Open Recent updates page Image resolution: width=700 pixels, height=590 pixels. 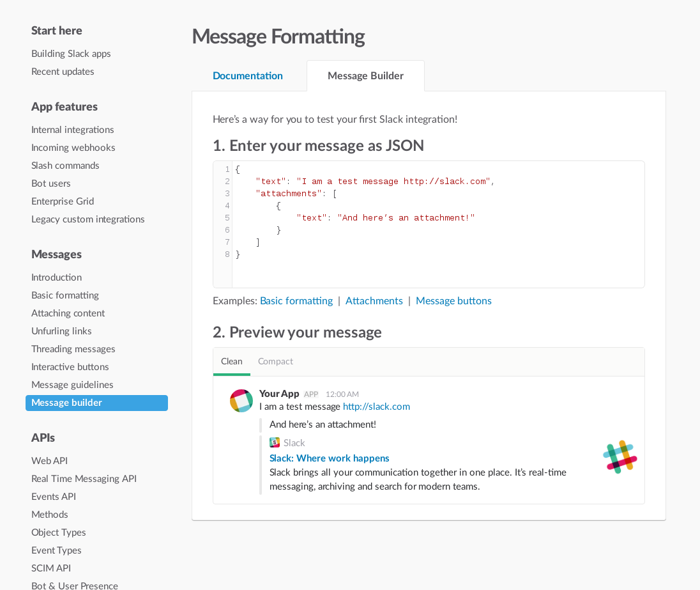coord(63,72)
